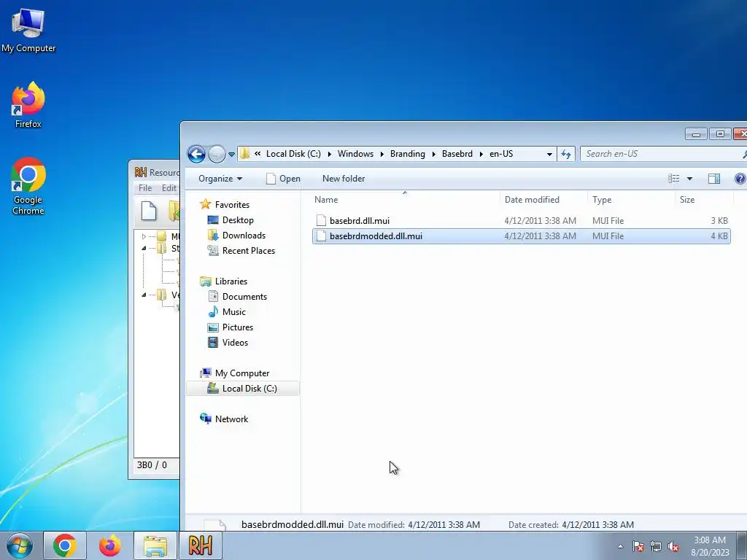Image resolution: width=747 pixels, height=560 pixels.
Task: Open address bar previous locations dropdown
Action: pyautogui.click(x=549, y=155)
